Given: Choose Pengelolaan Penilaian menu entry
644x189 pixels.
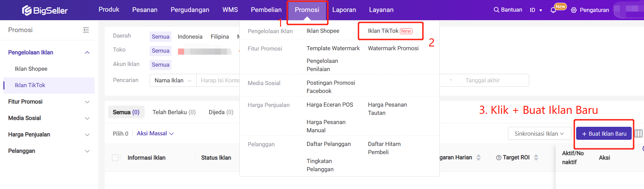Looking at the screenshot, I should [322, 65].
